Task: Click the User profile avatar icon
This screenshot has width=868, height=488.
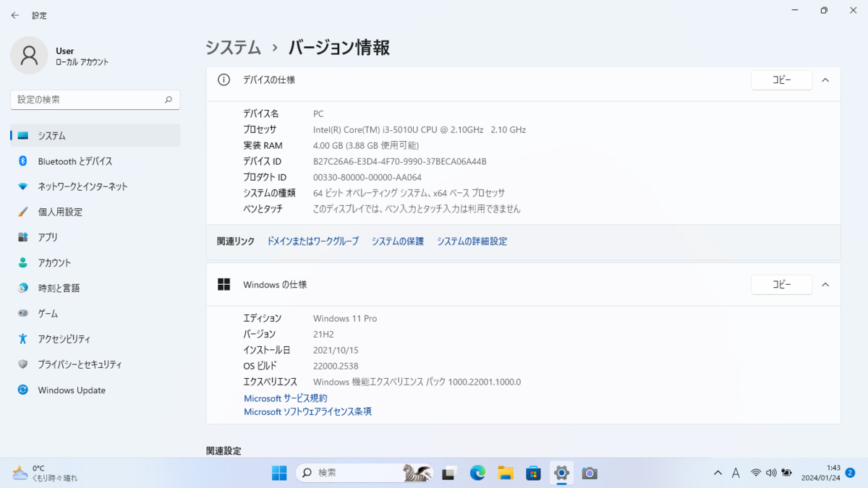Action: (29, 56)
